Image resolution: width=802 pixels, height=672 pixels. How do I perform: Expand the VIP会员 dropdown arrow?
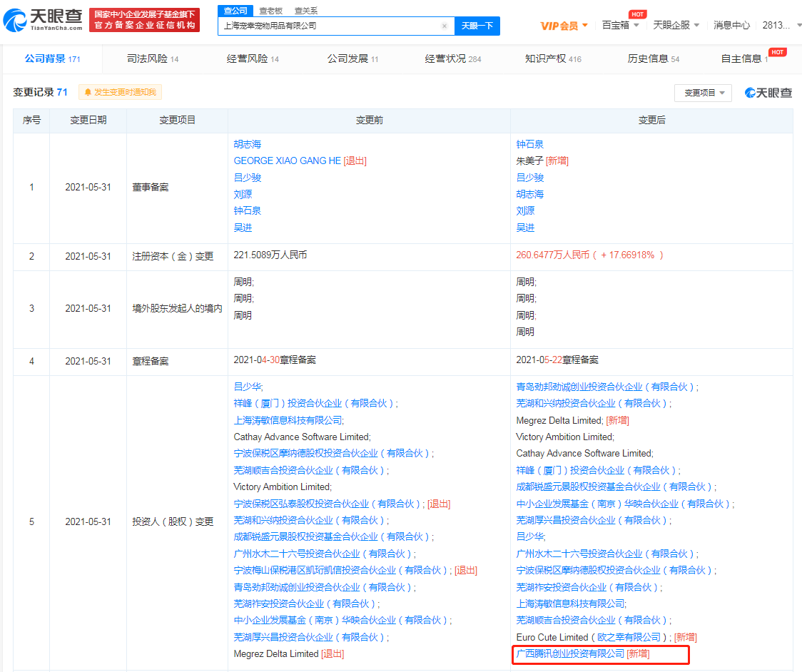[x=585, y=25]
